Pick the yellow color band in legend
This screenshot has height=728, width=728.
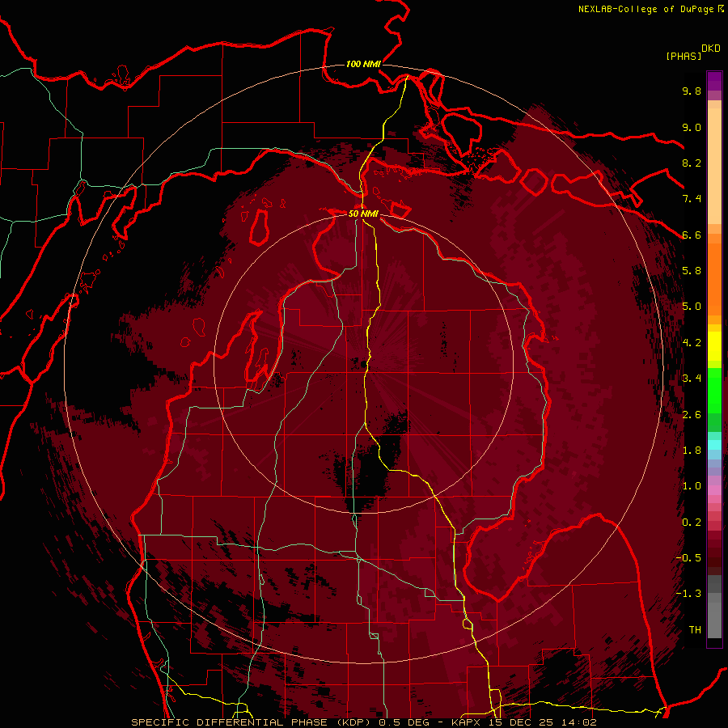(714, 346)
